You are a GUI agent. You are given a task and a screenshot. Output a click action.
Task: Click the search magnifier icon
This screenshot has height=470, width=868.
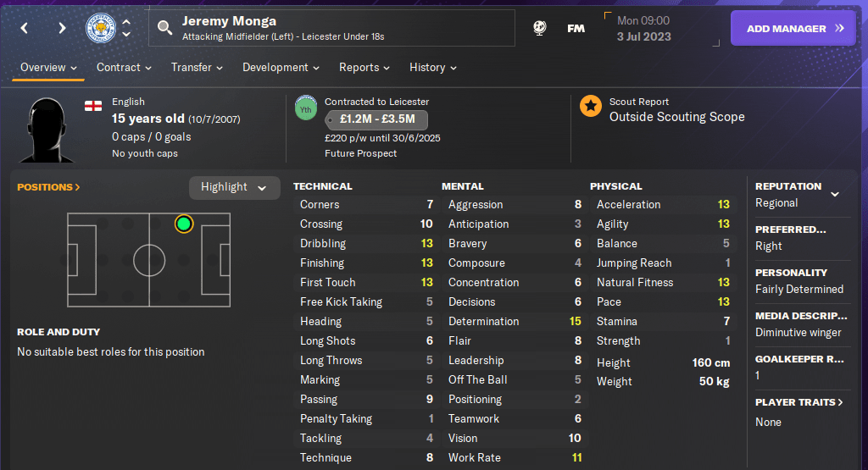coord(165,29)
